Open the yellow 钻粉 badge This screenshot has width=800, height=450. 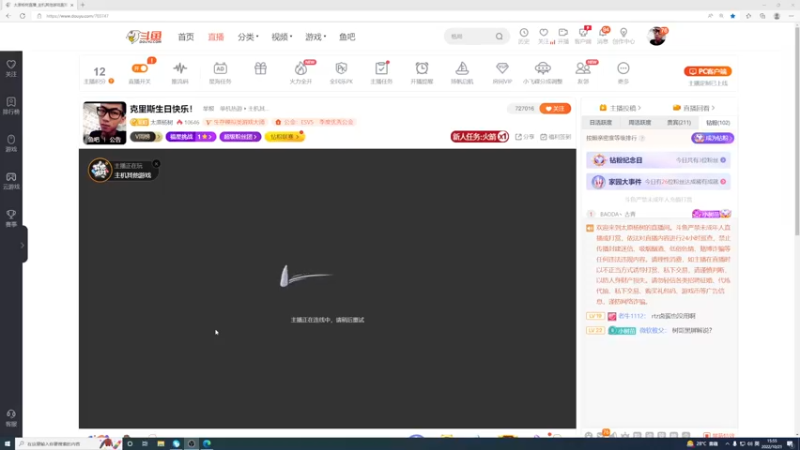click(x=285, y=137)
